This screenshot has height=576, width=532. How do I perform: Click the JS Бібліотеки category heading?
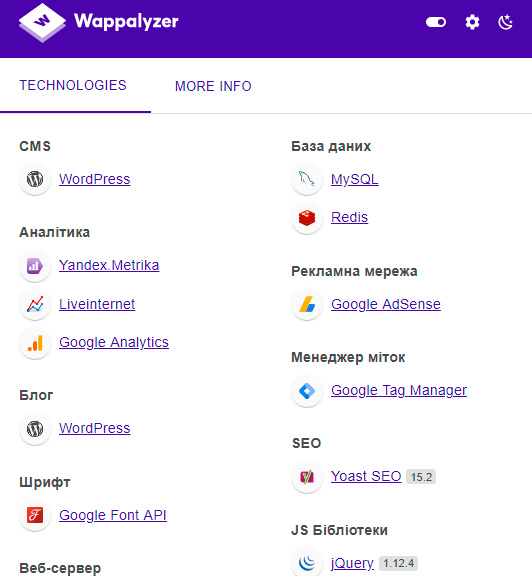tap(339, 530)
